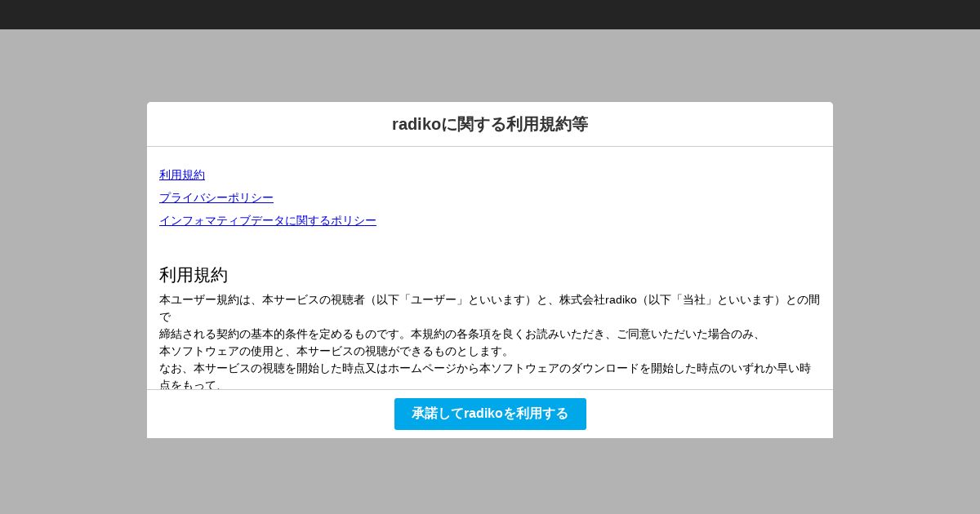Click line starting 締結される契約の基本的条件

(x=460, y=334)
